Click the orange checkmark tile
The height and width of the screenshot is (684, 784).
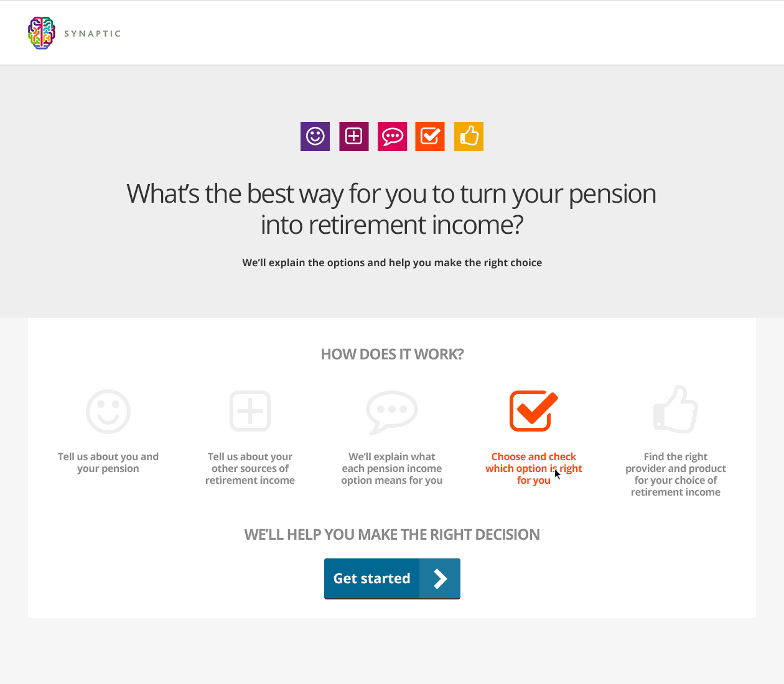tap(430, 136)
